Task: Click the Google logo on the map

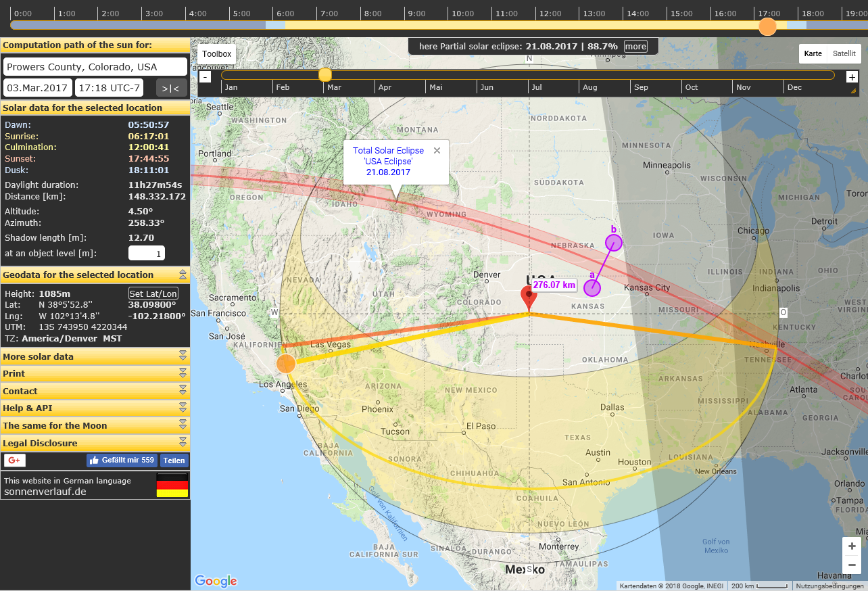Action: pos(215,581)
